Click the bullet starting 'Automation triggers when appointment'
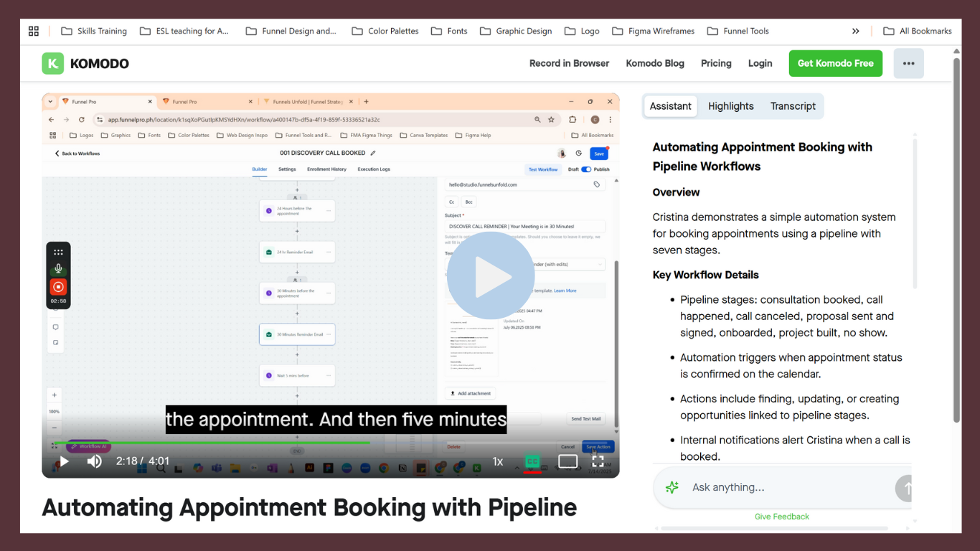 pyautogui.click(x=791, y=366)
